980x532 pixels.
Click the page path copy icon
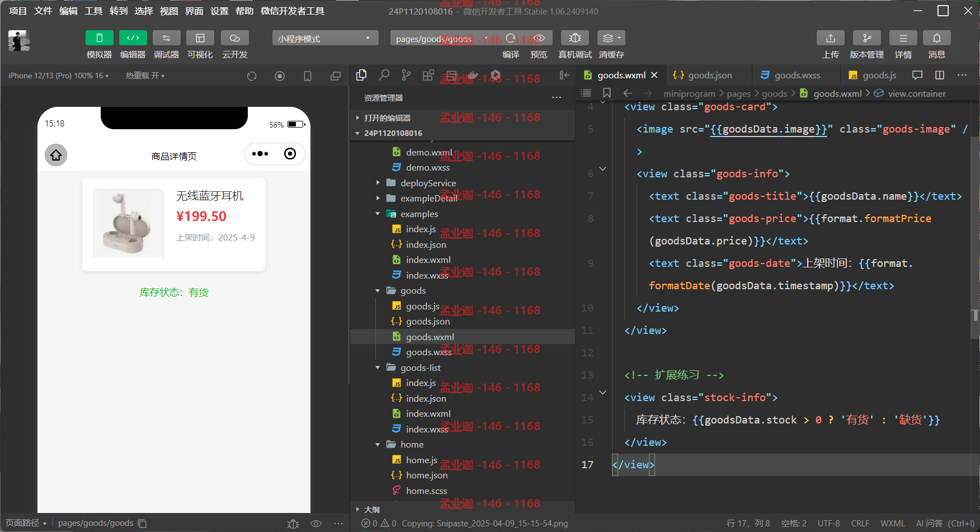pos(142,524)
